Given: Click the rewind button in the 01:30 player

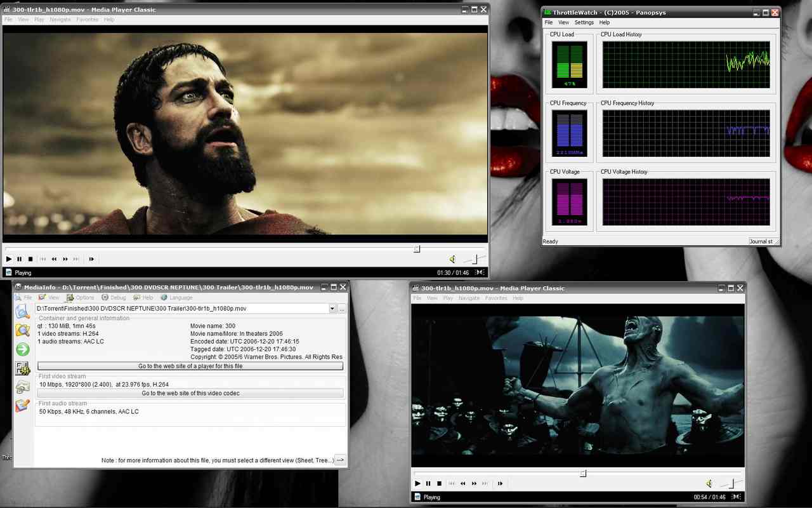Looking at the screenshot, I should [55, 259].
